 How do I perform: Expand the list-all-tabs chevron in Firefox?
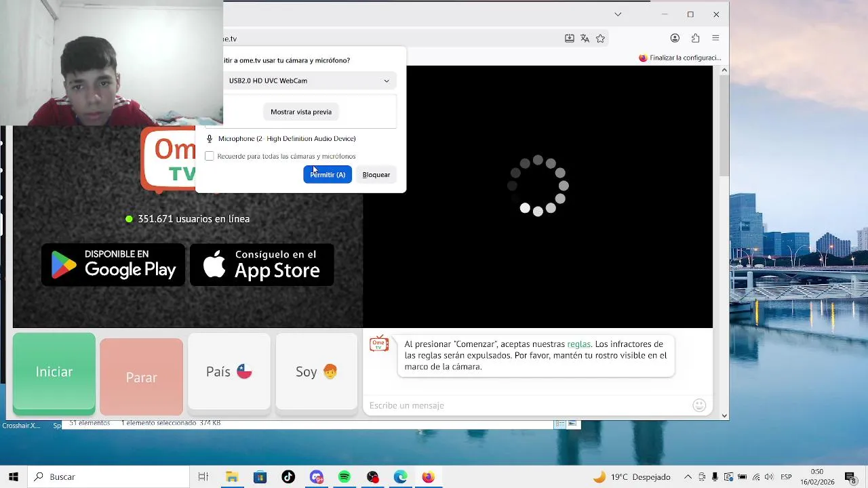point(618,14)
